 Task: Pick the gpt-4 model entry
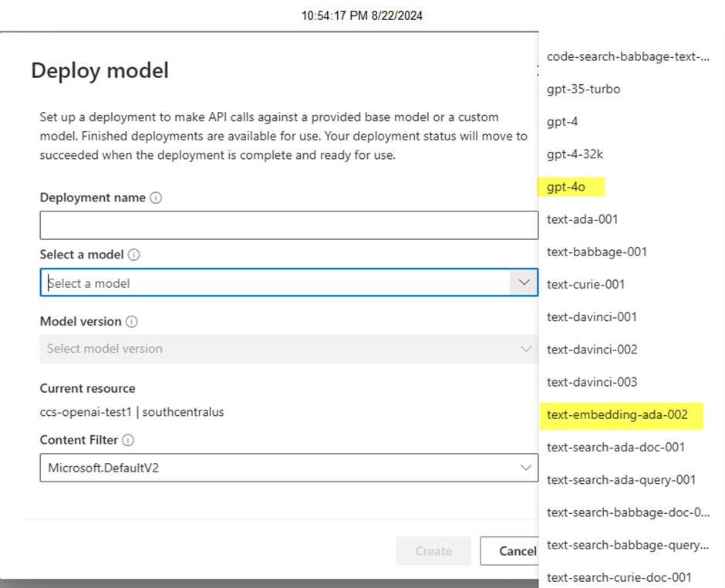pyautogui.click(x=562, y=122)
